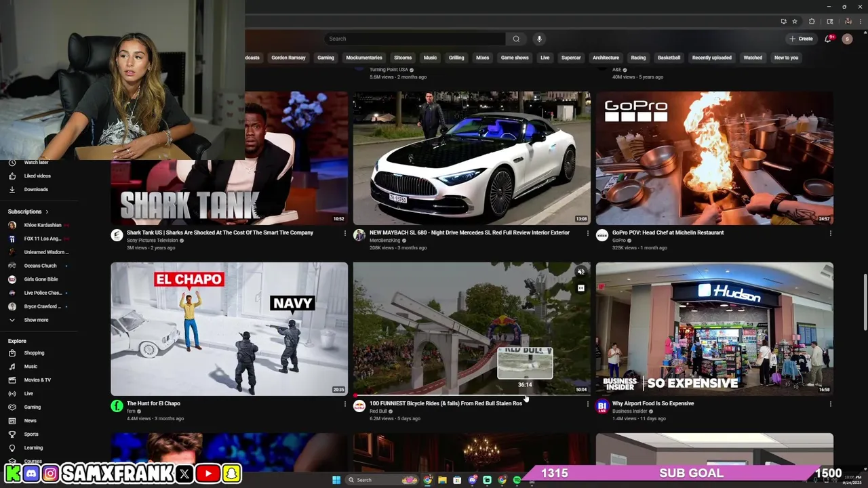The height and width of the screenshot is (488, 868).
Task: Play the white Maybach car thumbnail
Action: [x=471, y=158]
